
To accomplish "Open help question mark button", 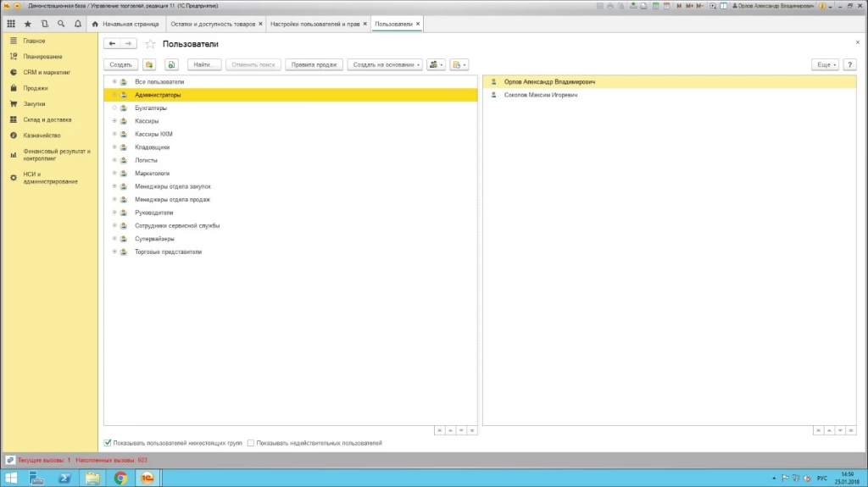I will click(x=849, y=64).
